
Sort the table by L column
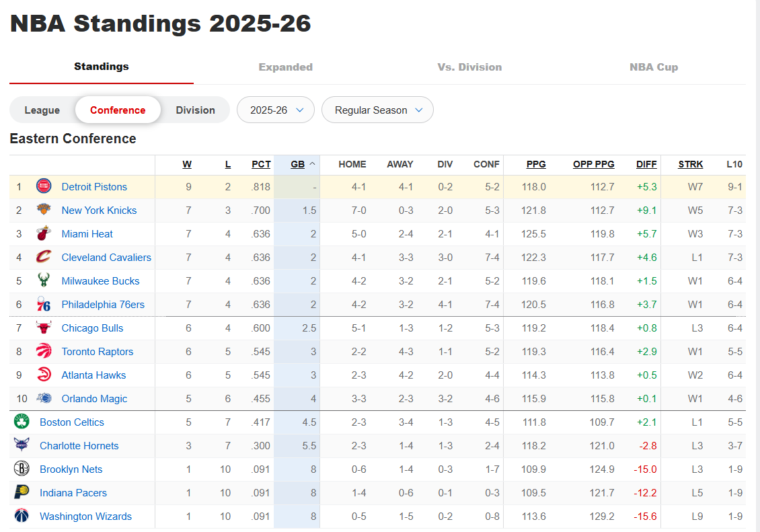pyautogui.click(x=228, y=164)
